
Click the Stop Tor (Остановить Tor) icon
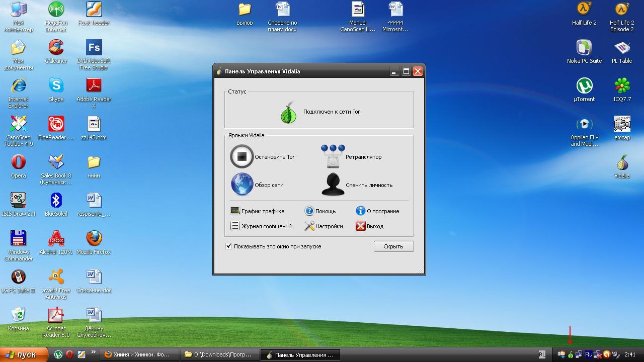pos(242,157)
